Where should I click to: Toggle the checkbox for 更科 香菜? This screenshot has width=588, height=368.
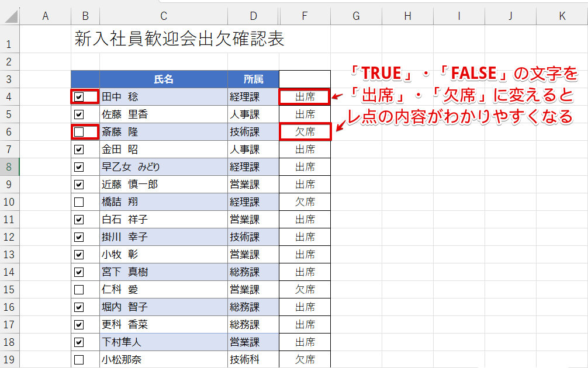pyautogui.click(x=79, y=325)
